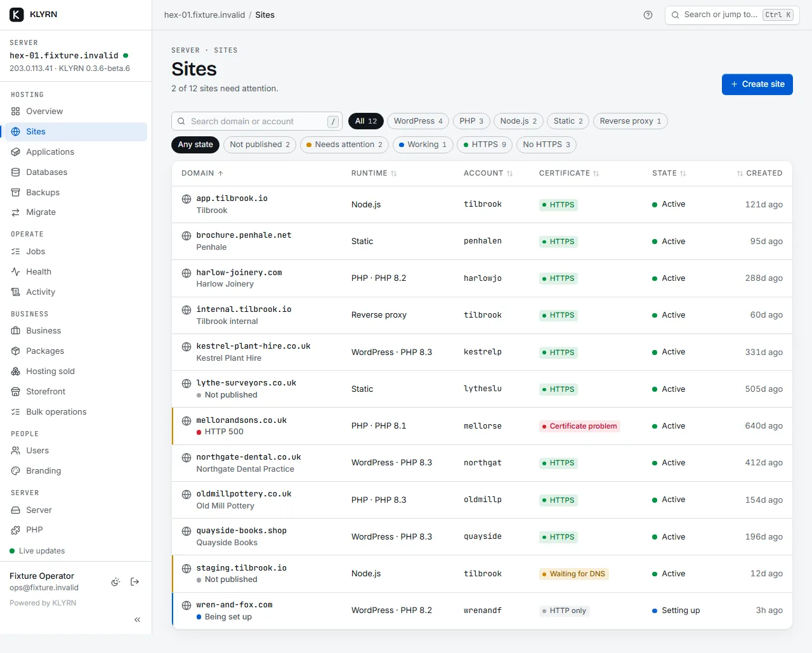
Task: Click globe icon beside harlow-joinery.com
Action: point(187,273)
